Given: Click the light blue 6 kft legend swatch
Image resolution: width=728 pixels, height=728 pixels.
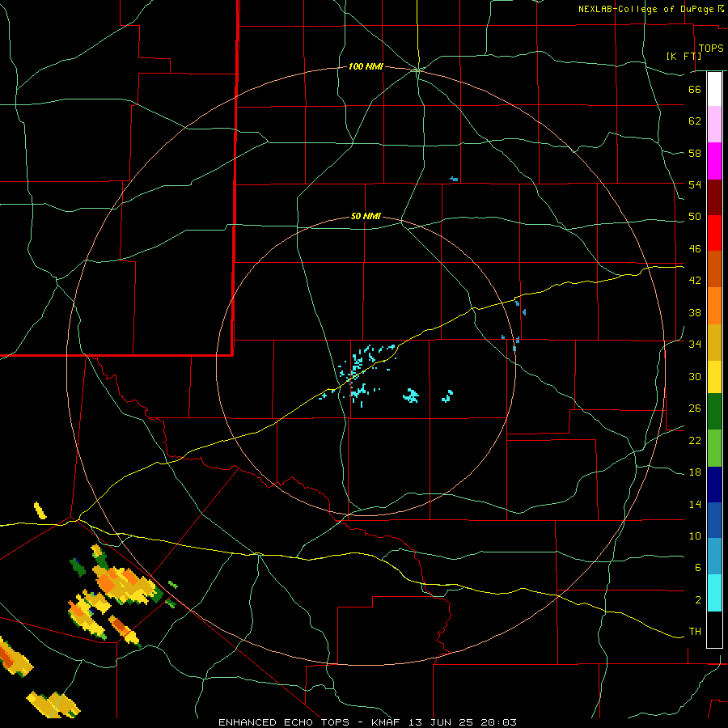Looking at the screenshot, I should point(714,557).
